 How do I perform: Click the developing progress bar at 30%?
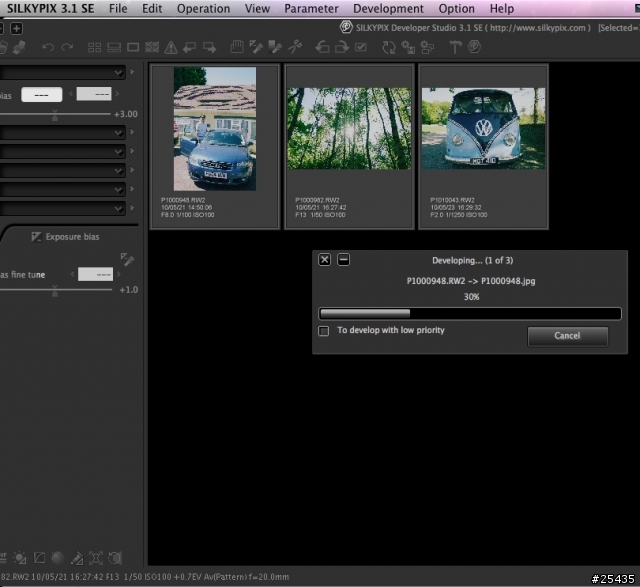[x=470, y=314]
